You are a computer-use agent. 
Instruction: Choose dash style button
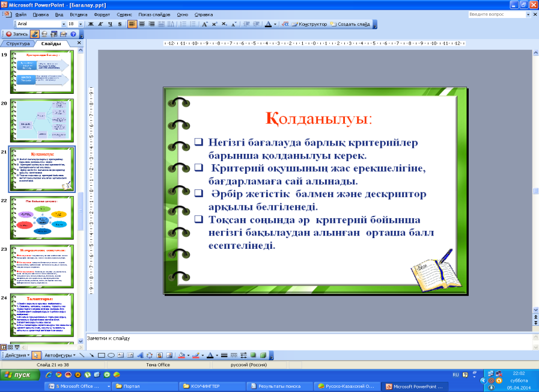pos(234,355)
